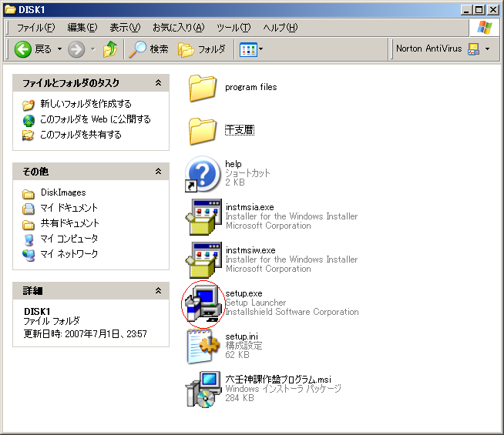Open the DiskImages link in その他
Image resolution: width=504 pixels, height=435 pixels.
coord(63,192)
